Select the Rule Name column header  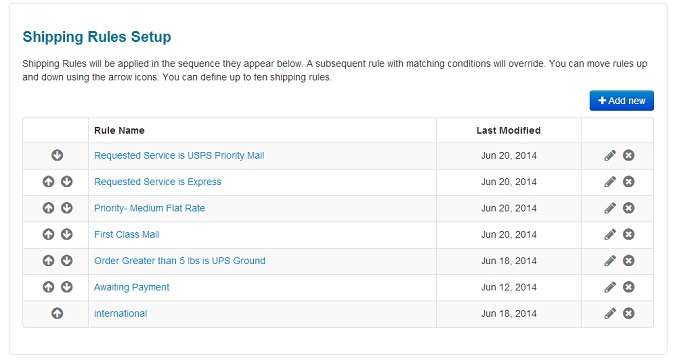[x=119, y=130]
